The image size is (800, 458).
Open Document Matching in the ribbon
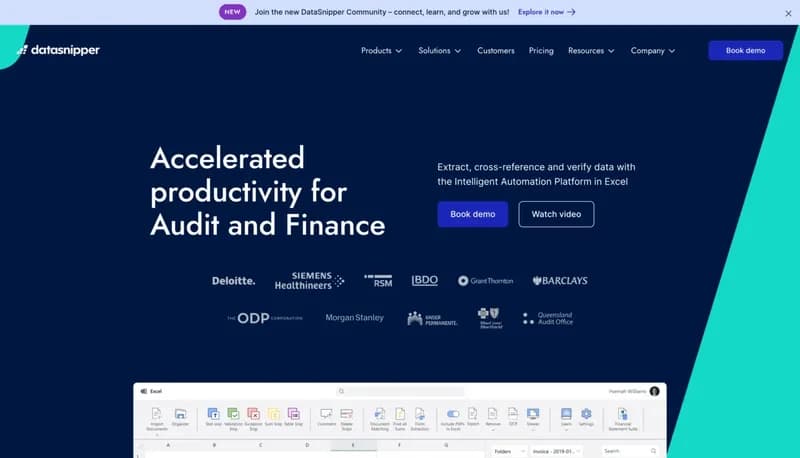tap(380, 419)
